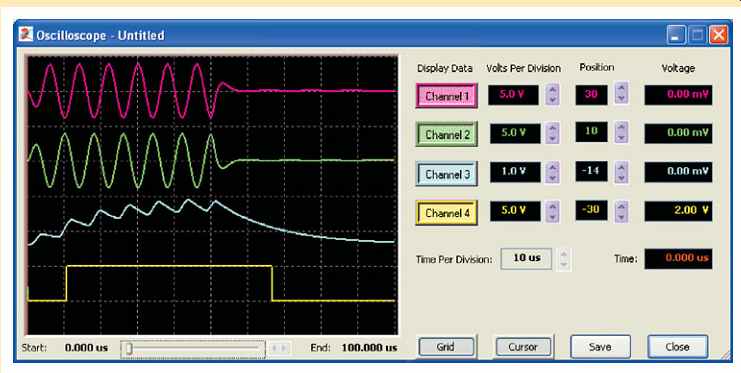Click the Time Per Division field

coord(526,259)
